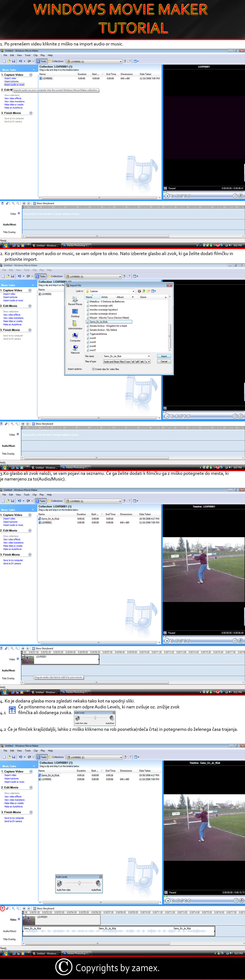The image size is (245, 980).
Task: Adjust Audio Levels slider in step 4 screenshot
Action: (79, 883)
